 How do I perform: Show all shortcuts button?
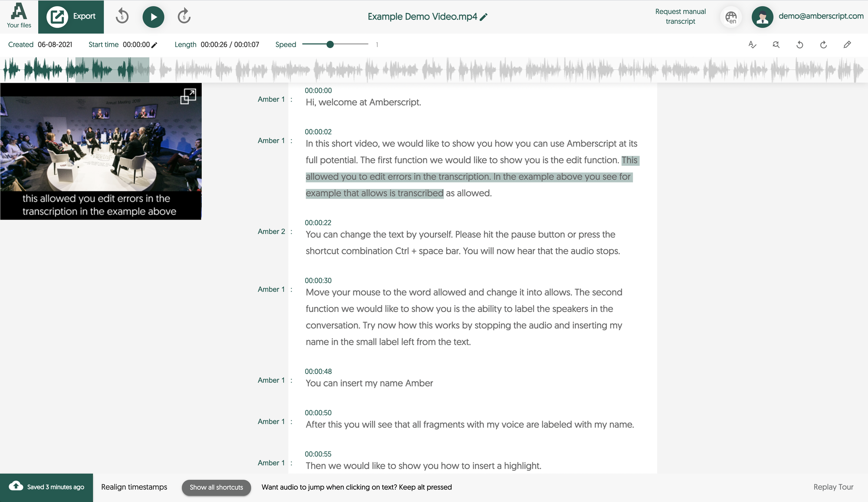click(x=217, y=487)
